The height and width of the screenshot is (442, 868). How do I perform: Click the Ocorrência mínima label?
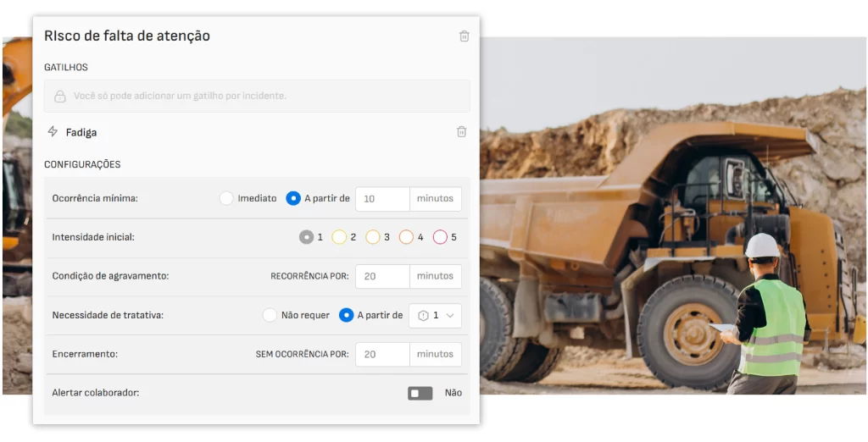click(95, 199)
